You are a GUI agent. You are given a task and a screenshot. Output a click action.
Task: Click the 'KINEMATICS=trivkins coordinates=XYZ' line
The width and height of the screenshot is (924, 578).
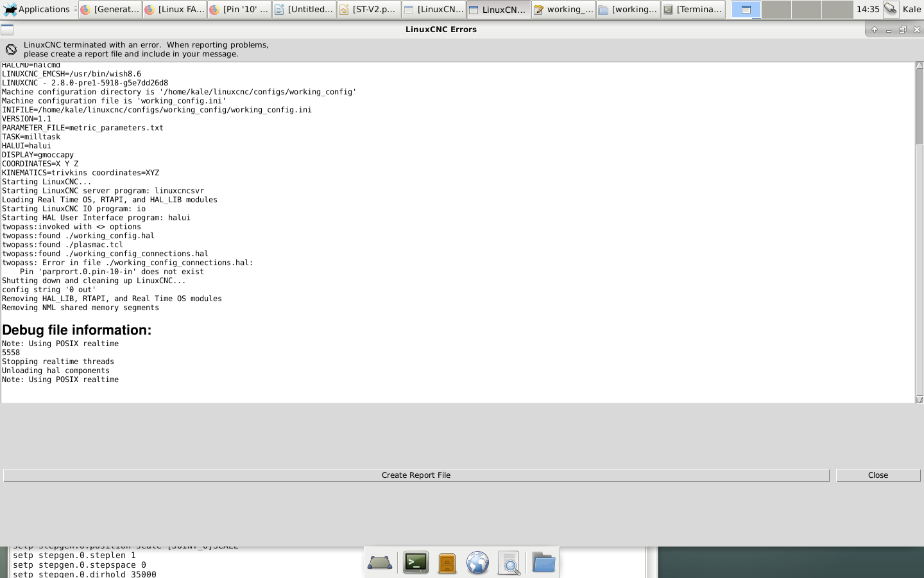81,173
